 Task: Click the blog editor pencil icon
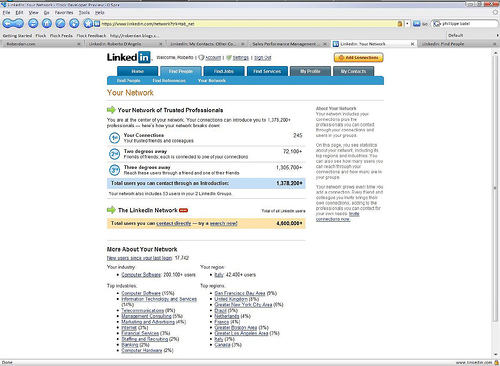pos(60,23)
